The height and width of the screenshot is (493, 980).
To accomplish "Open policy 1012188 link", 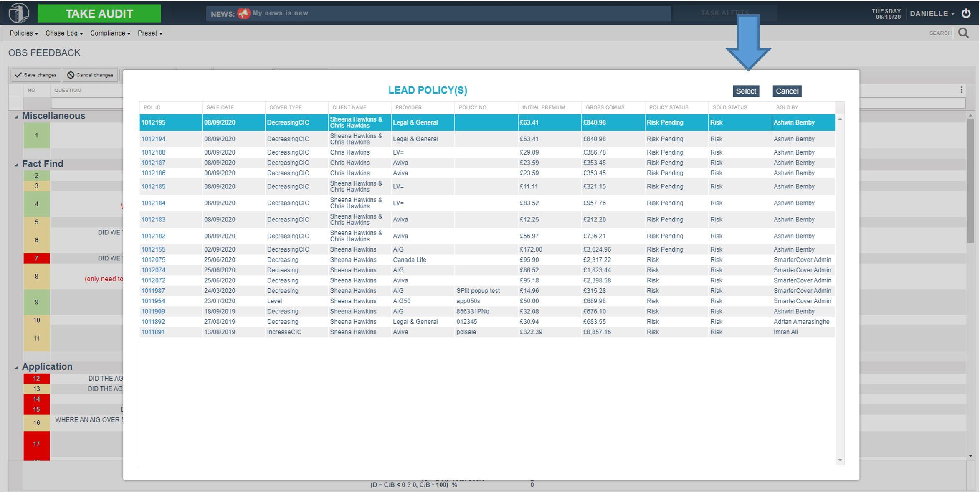I will (153, 152).
